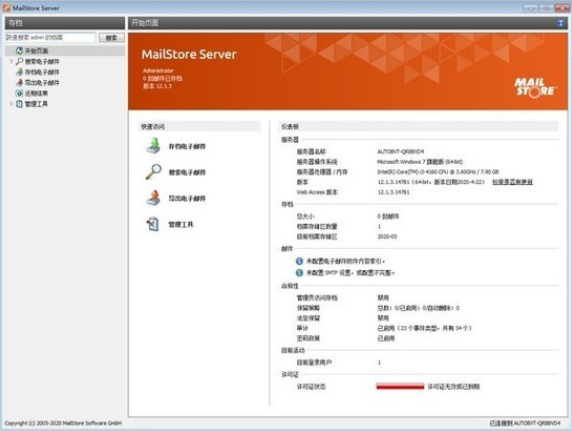Click the 管理工具 clipboard icon in sidebar
This screenshot has width=572, height=431.
tap(19, 104)
